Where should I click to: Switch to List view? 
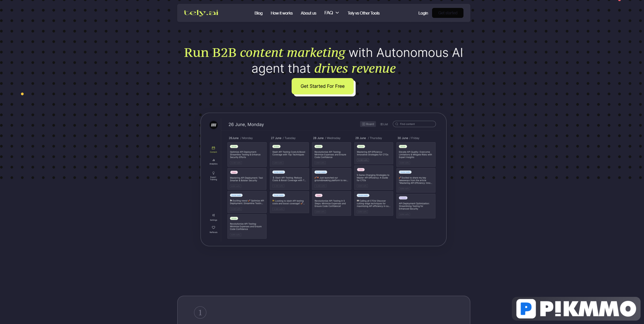pyautogui.click(x=384, y=124)
